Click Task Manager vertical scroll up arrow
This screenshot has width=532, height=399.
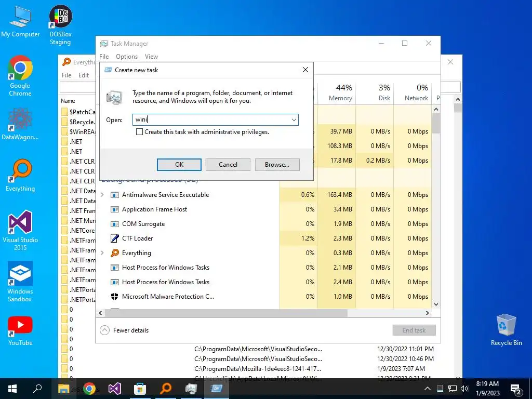tap(436, 109)
